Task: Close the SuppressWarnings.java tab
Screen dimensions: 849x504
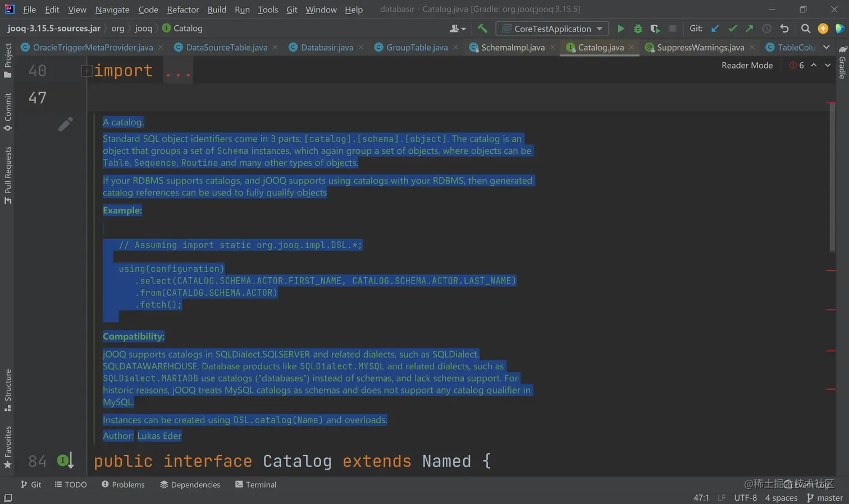Action: click(x=752, y=48)
